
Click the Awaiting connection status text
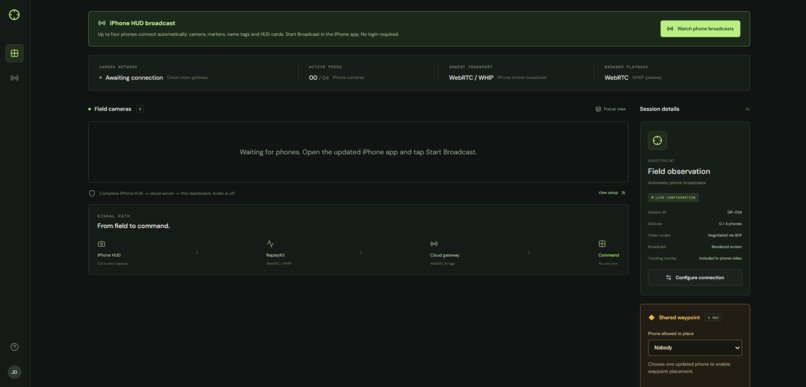click(x=134, y=78)
